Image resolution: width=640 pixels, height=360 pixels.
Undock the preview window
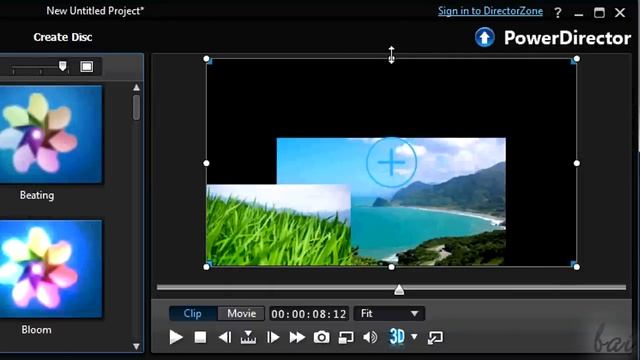(435, 338)
